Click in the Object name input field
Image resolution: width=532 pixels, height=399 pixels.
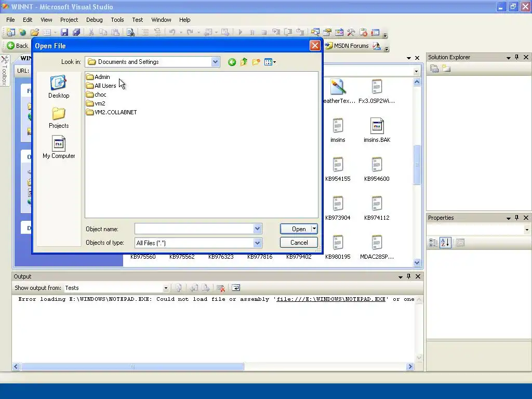pyautogui.click(x=194, y=229)
